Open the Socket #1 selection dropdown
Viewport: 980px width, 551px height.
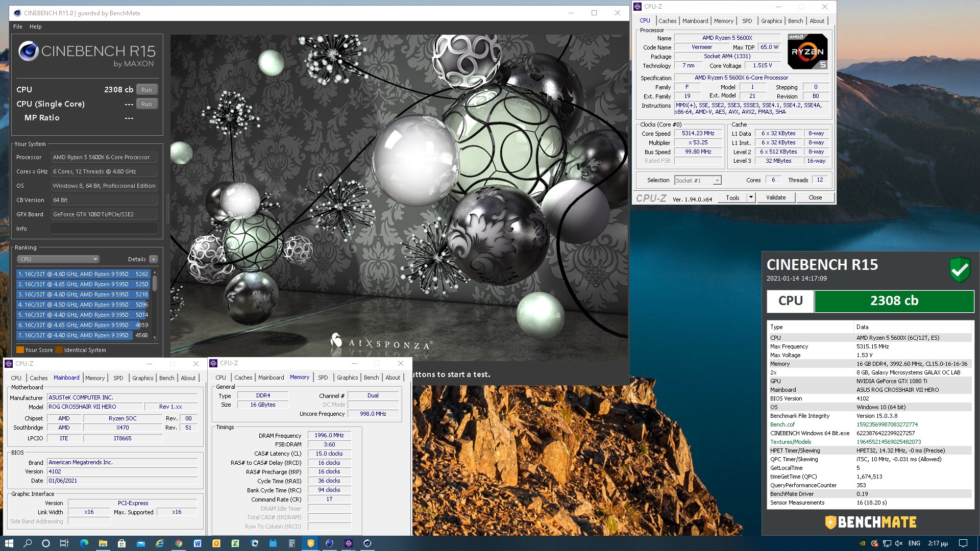698,181
